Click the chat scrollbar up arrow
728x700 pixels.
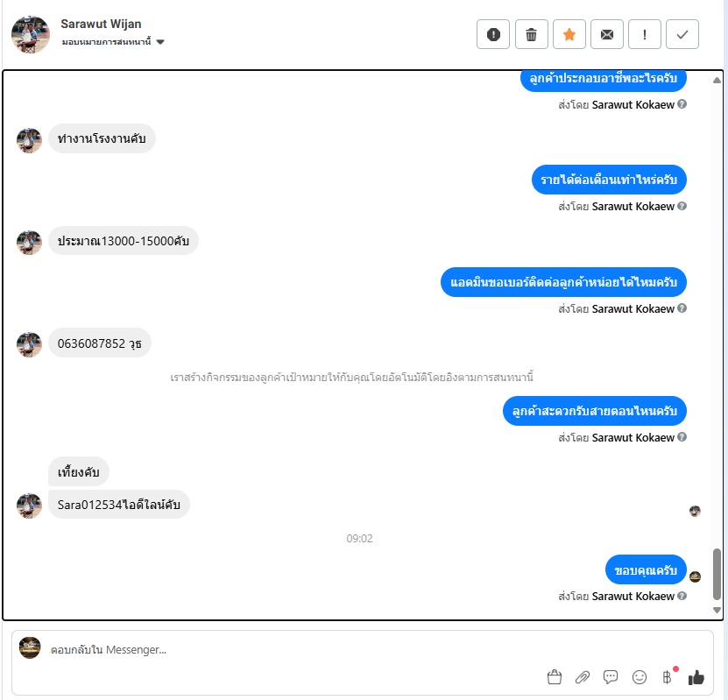point(717,81)
